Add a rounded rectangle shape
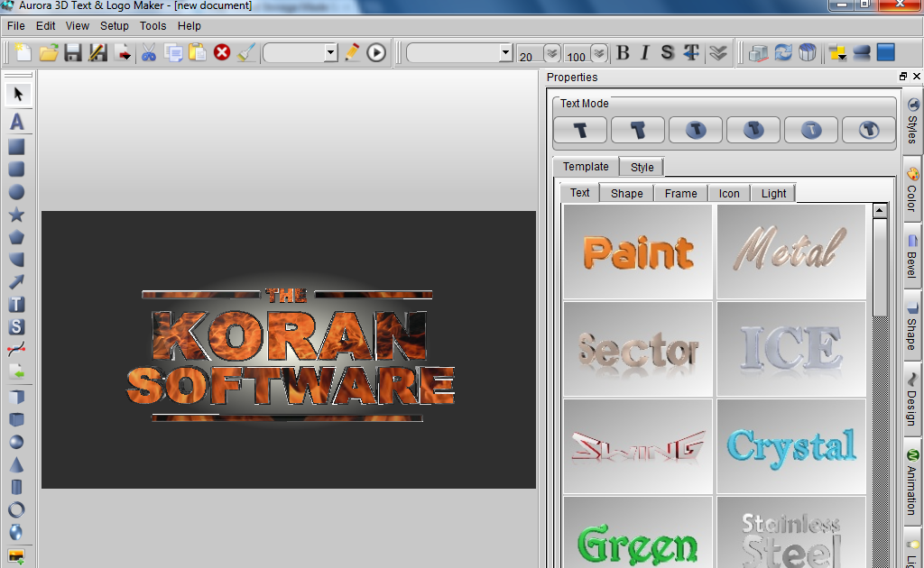 [16, 169]
